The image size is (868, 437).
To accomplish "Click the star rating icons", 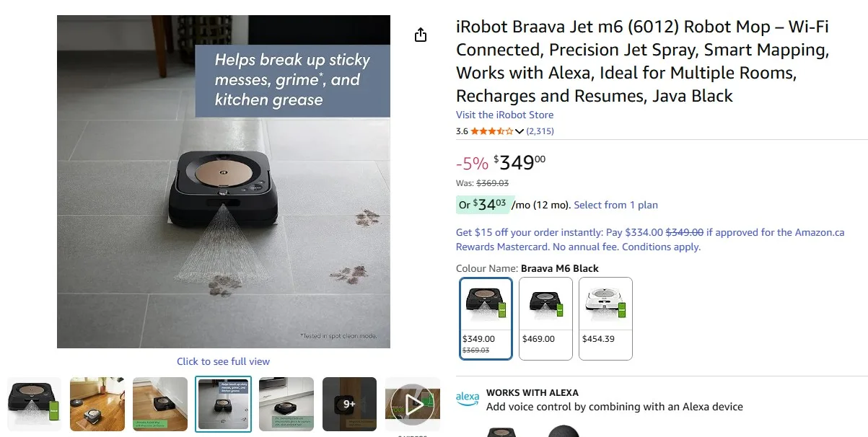I will click(x=491, y=131).
